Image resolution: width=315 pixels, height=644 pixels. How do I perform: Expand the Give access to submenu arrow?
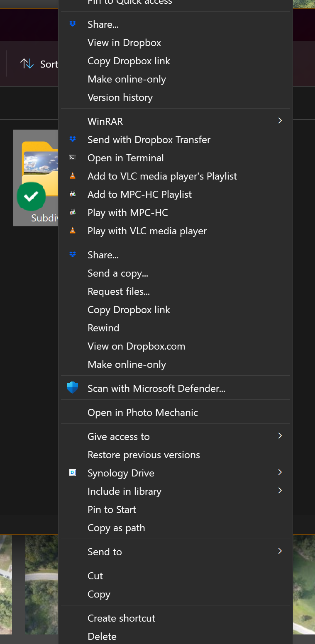point(280,436)
